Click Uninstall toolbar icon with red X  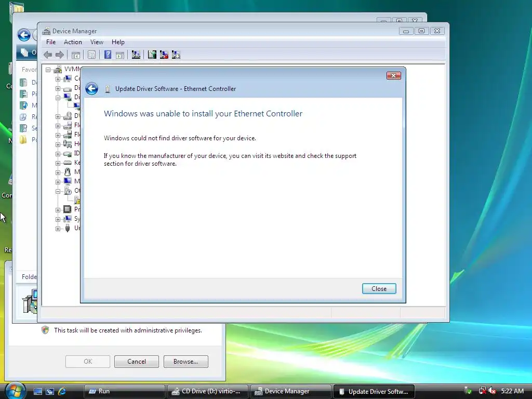coord(164,55)
